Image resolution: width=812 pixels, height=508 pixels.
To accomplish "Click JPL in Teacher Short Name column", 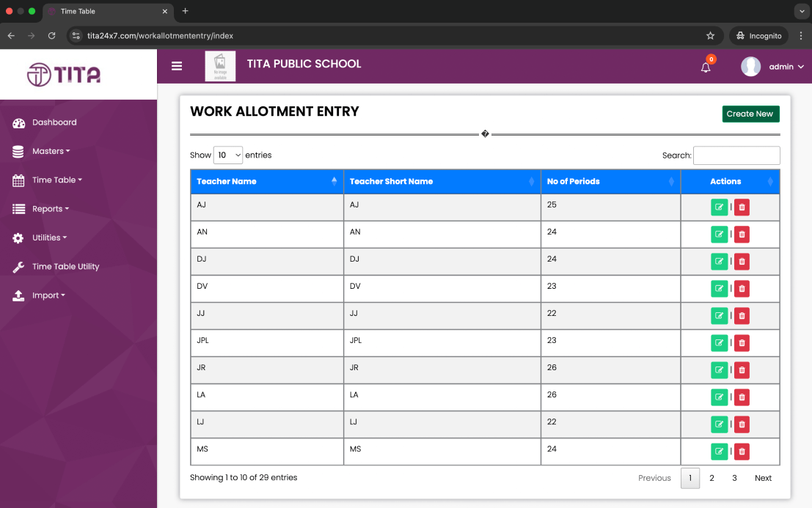I will click(355, 340).
